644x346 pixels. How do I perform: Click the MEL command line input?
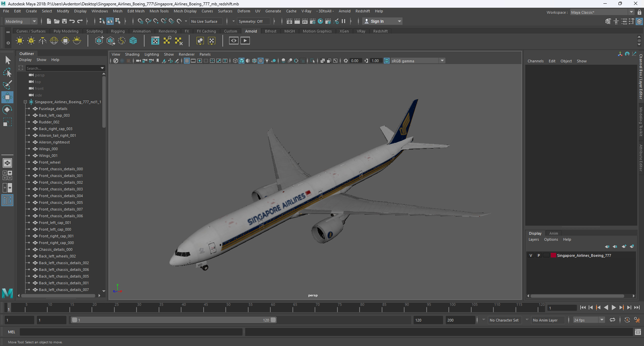pos(131,332)
